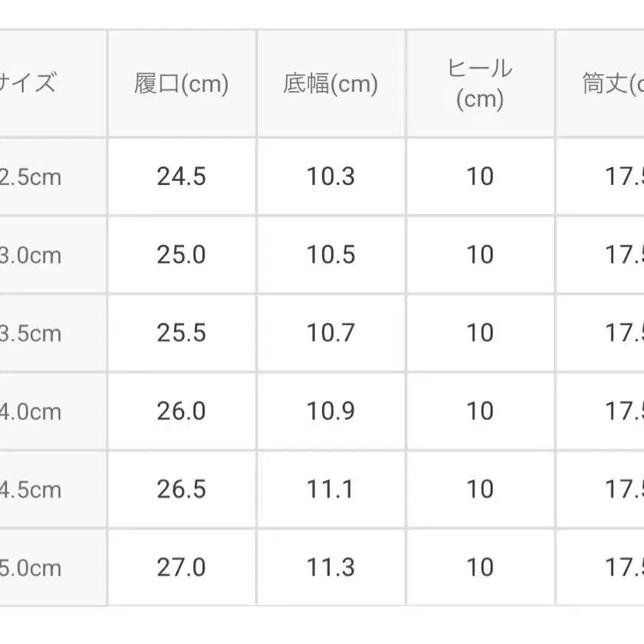Click the 10.9 底幅 cell
Screen dimensions: 644x644
330,411
